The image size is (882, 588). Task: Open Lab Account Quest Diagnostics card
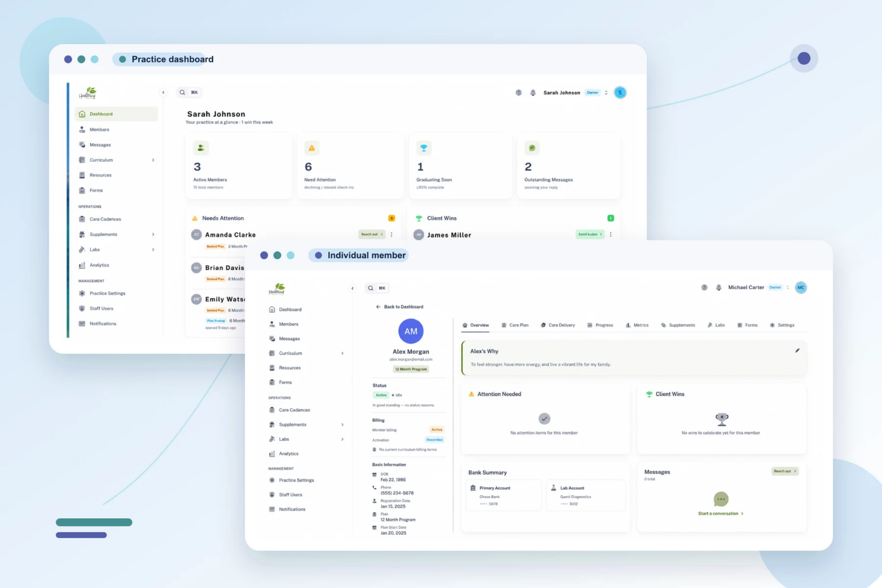[x=586, y=495]
